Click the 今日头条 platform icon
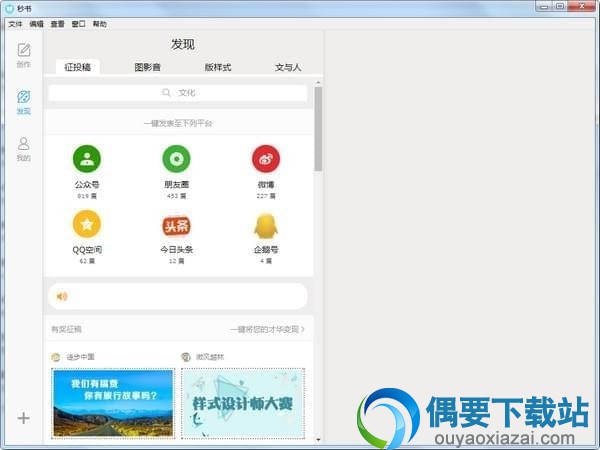Image resolution: width=600 pixels, height=450 pixels. point(176,226)
